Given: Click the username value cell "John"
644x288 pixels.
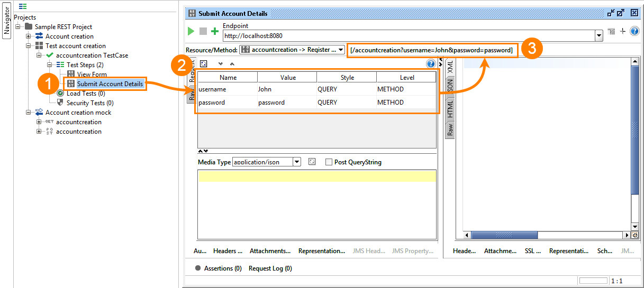Looking at the screenshot, I should point(287,89).
